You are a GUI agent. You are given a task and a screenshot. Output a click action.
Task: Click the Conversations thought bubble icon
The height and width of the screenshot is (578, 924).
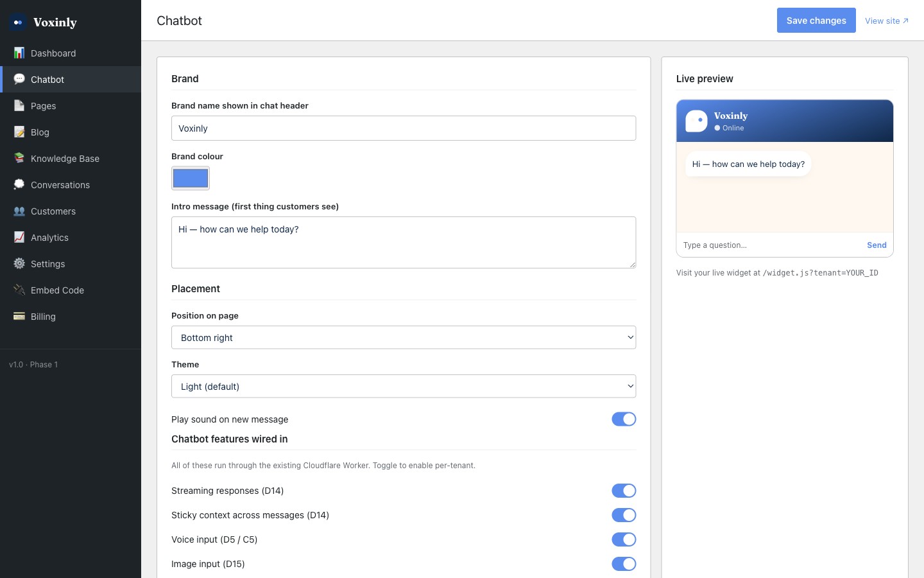[x=19, y=184]
